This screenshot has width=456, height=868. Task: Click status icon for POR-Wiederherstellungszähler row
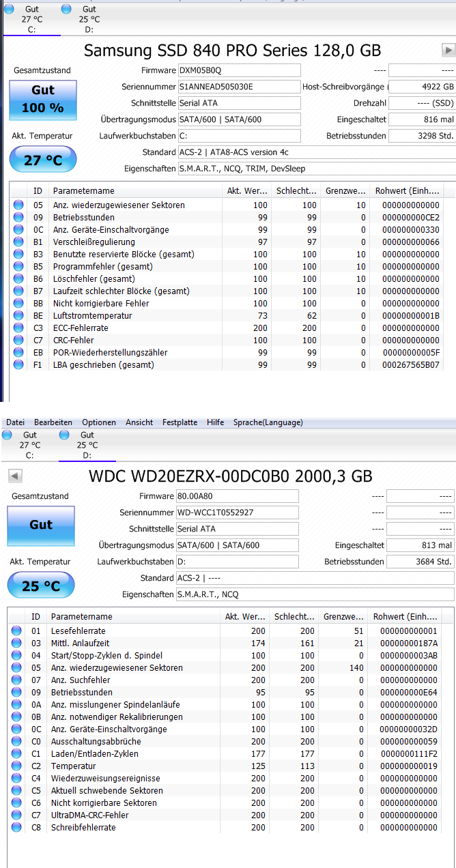click(18, 352)
